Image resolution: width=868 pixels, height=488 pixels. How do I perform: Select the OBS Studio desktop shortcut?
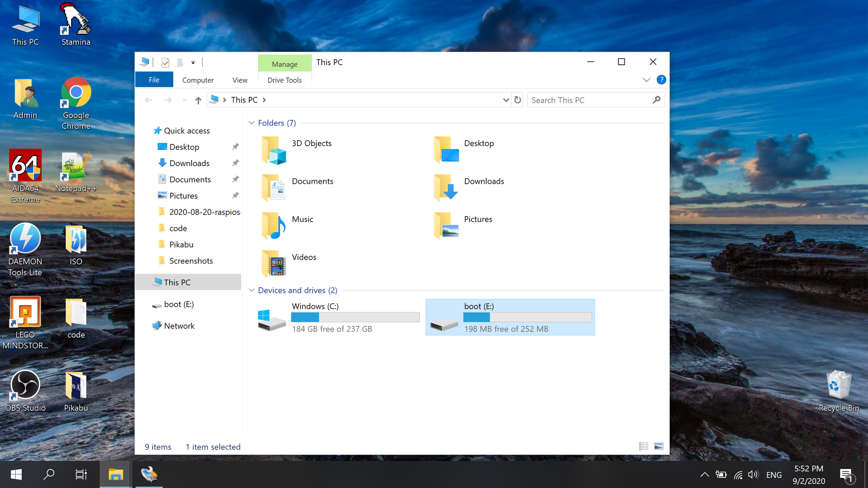(25, 391)
